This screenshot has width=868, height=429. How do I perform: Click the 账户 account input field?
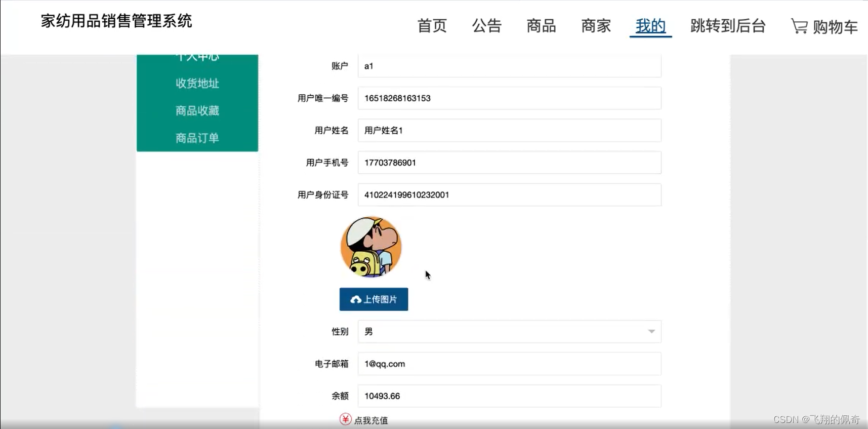[x=509, y=66]
